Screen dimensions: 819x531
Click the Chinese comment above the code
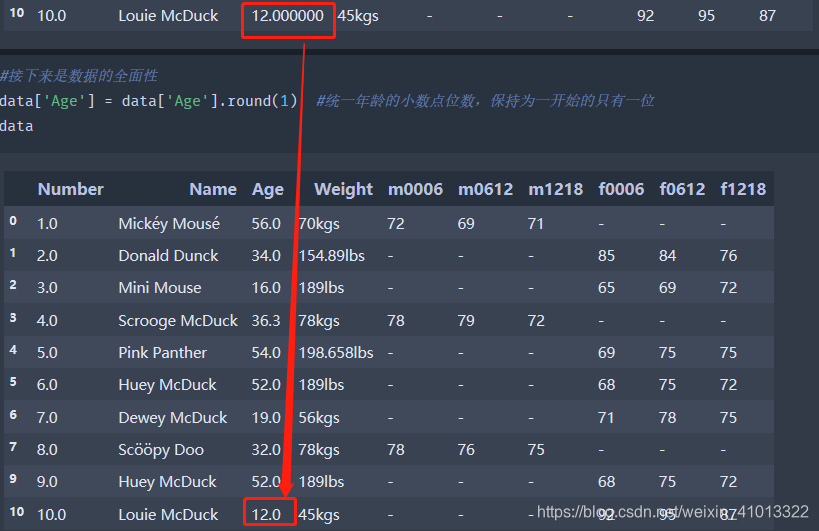(79, 76)
